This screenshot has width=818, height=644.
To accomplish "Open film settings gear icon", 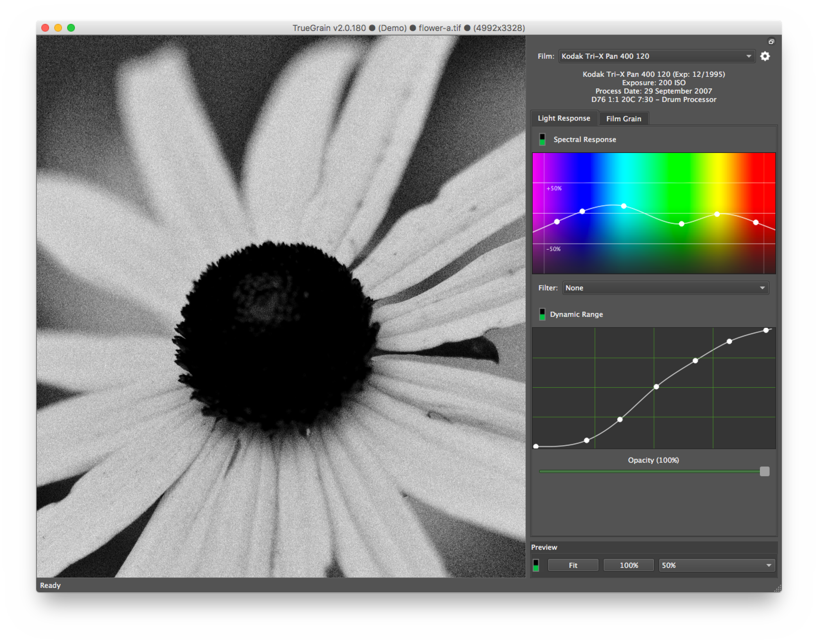I will 765,56.
